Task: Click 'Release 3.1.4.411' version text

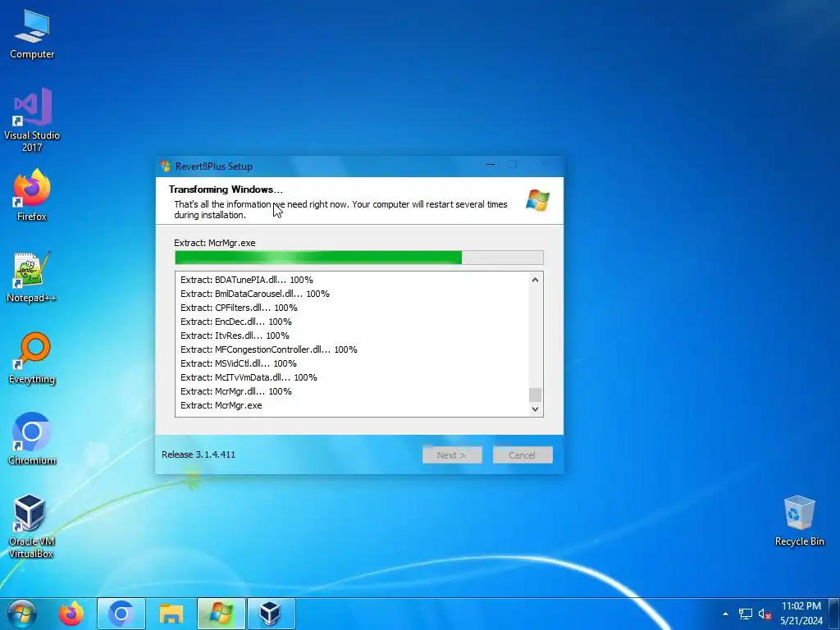Action: click(x=199, y=454)
